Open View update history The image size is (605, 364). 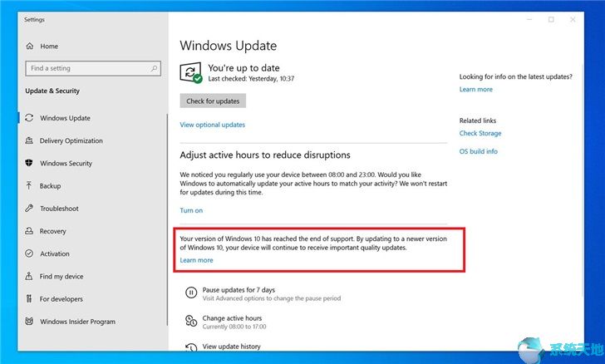[x=232, y=347]
